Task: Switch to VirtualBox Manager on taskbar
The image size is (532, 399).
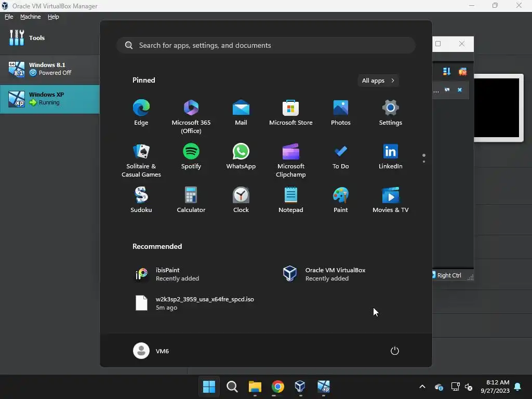Action: click(300, 387)
